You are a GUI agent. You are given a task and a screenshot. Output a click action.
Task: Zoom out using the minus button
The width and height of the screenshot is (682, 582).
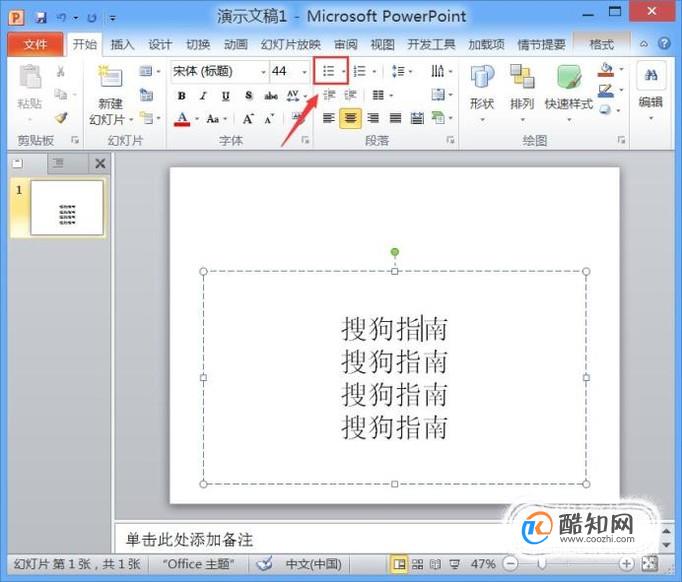(511, 564)
